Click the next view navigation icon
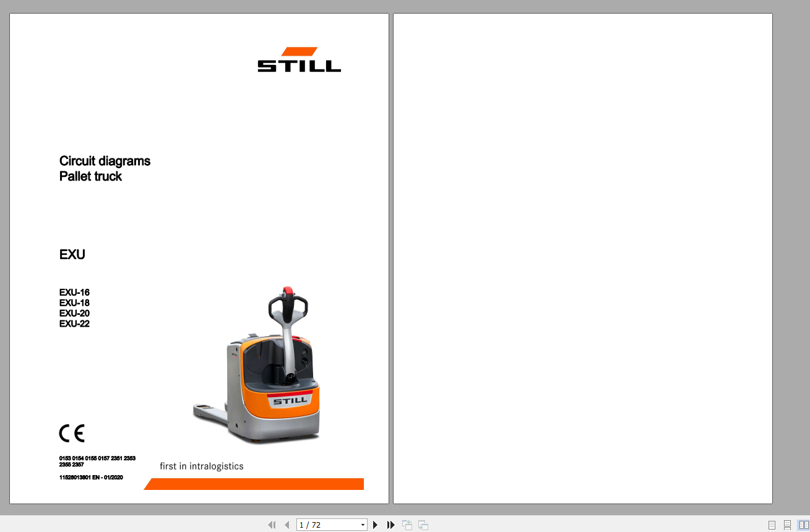This screenshot has height=532, width=810. 423,525
